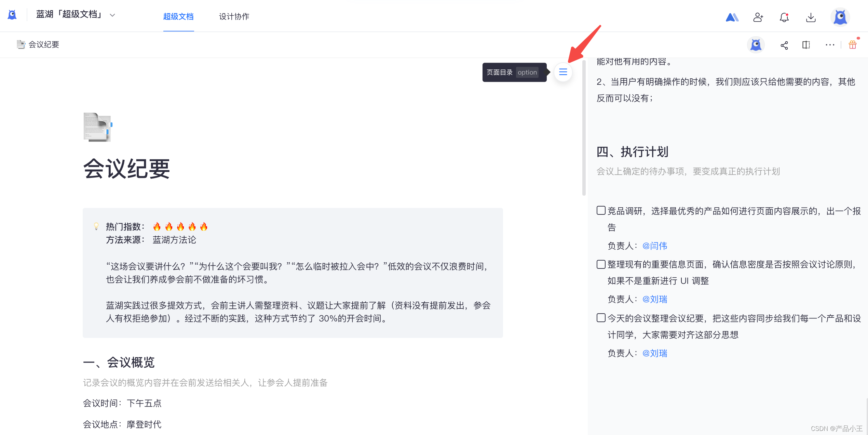Click the invite member icon

(x=758, y=17)
